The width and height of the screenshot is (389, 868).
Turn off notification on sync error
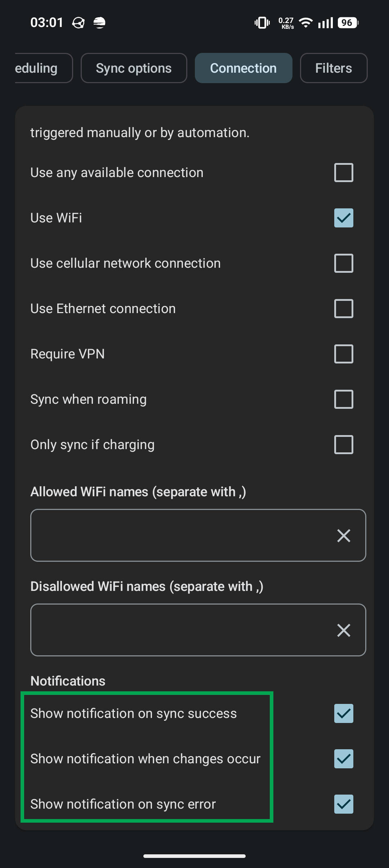[x=344, y=804]
